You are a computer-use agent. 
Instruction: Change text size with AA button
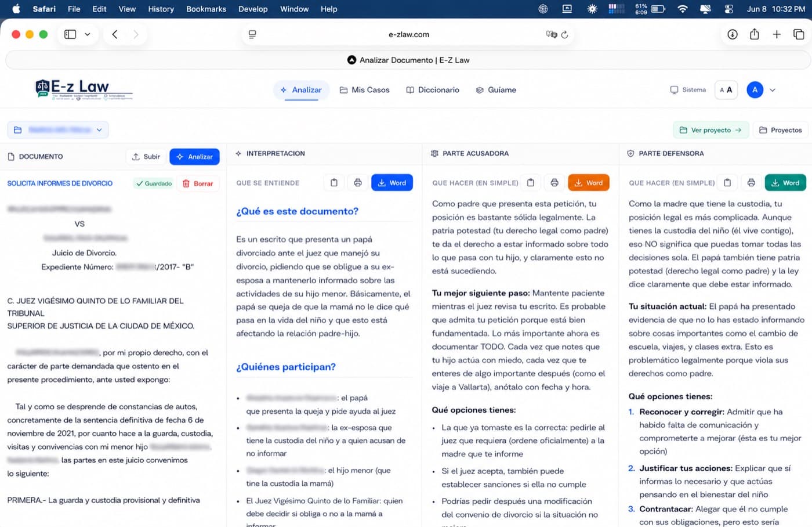[x=726, y=90]
